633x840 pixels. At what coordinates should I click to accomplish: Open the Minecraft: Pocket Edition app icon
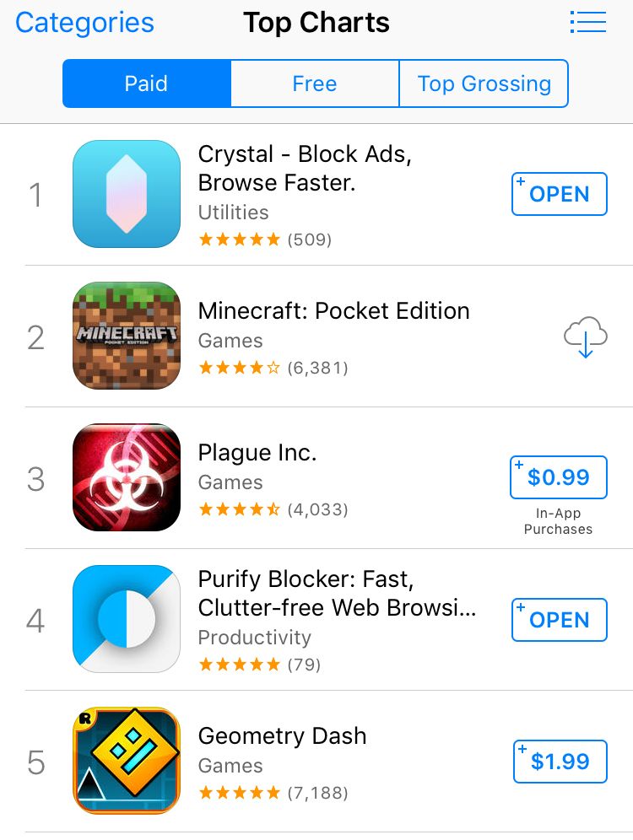127,336
